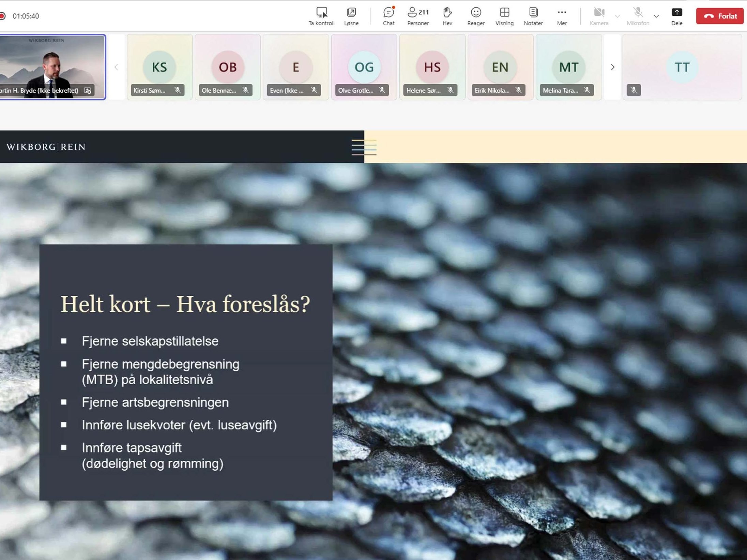This screenshot has width=747, height=560.
Task: Open the Chat panel
Action: (x=388, y=16)
